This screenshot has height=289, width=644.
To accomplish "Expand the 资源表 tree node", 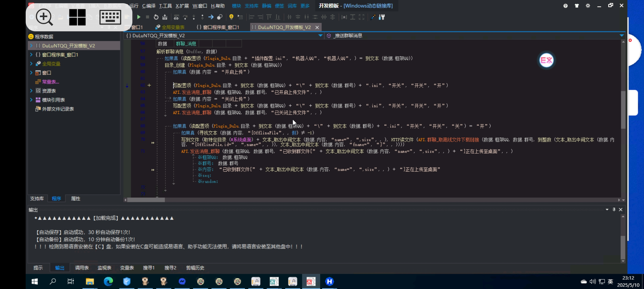I will click(x=31, y=91).
